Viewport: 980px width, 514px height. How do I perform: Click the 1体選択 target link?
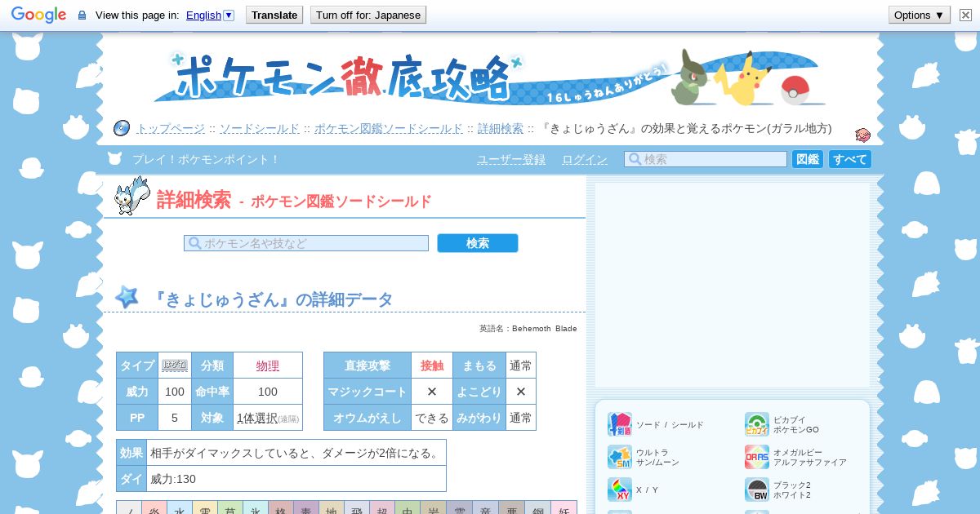click(256, 418)
